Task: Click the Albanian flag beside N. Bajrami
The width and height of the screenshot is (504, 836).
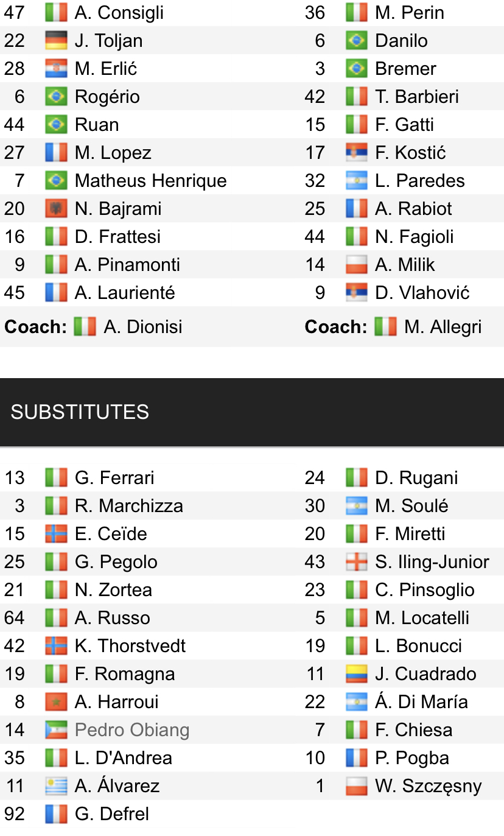Action: (56, 209)
